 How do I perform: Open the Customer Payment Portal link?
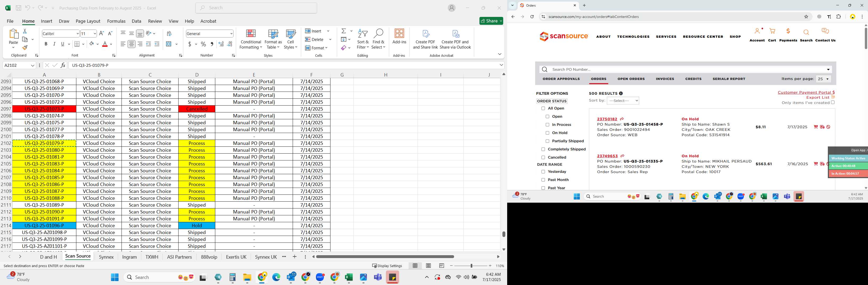806,93
